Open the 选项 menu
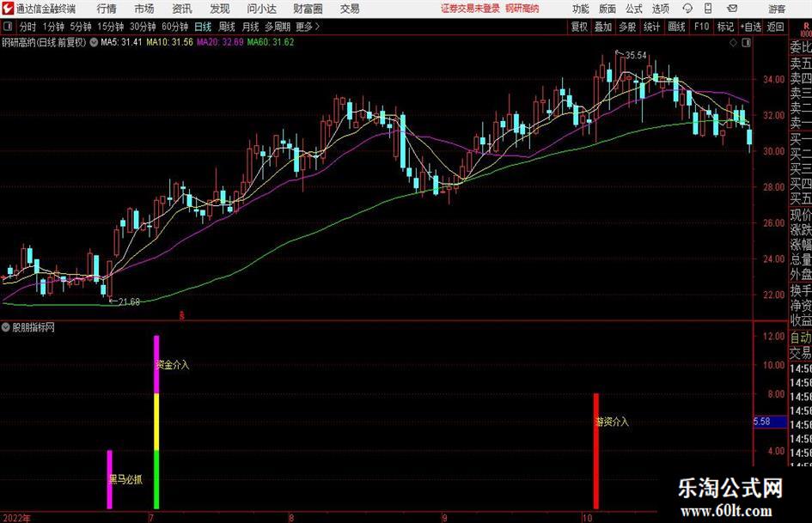The width and height of the screenshot is (812, 523). (660, 9)
